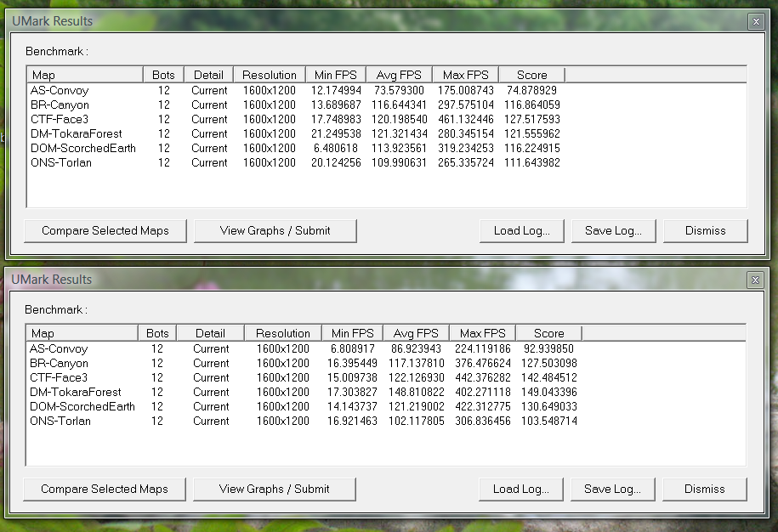Image resolution: width=778 pixels, height=532 pixels.
Task: Click Avg FPS column header in upper table
Action: [399, 75]
